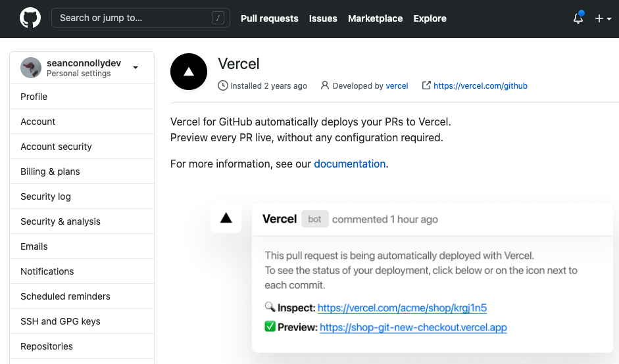Image resolution: width=619 pixels, height=364 pixels.
Task: Open Repositories settings
Action: tap(82, 346)
